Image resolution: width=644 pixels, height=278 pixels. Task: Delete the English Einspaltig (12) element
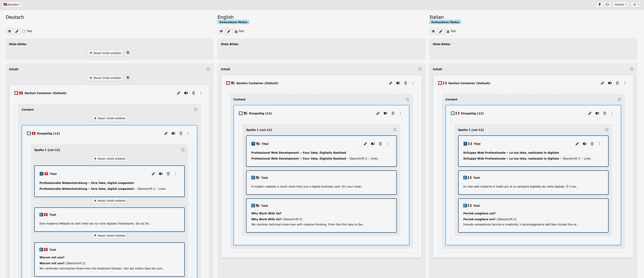[x=393, y=113]
